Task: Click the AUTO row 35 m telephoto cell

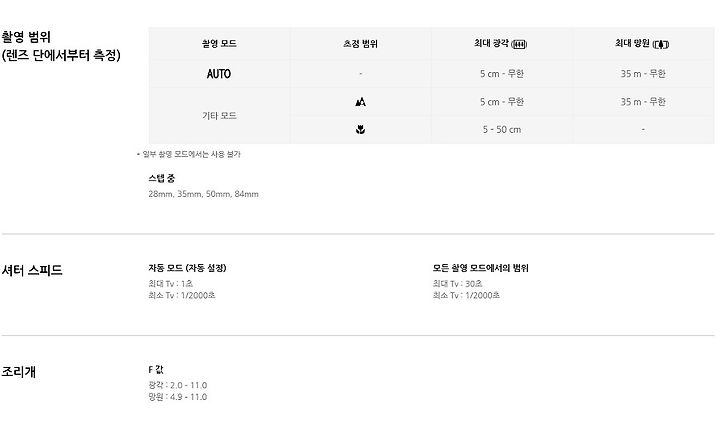Action: (643, 74)
